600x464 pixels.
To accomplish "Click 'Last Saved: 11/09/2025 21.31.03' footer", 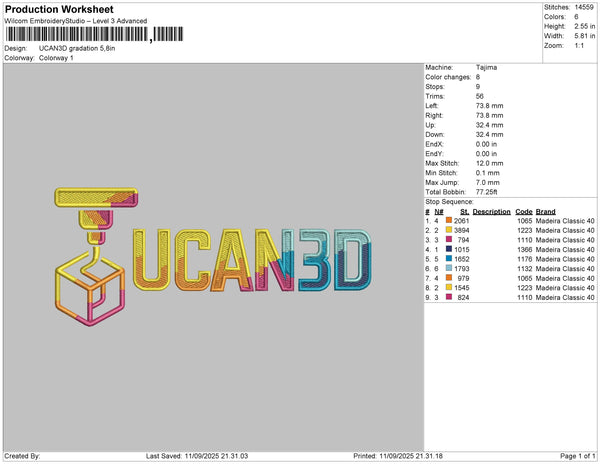I will [197, 456].
